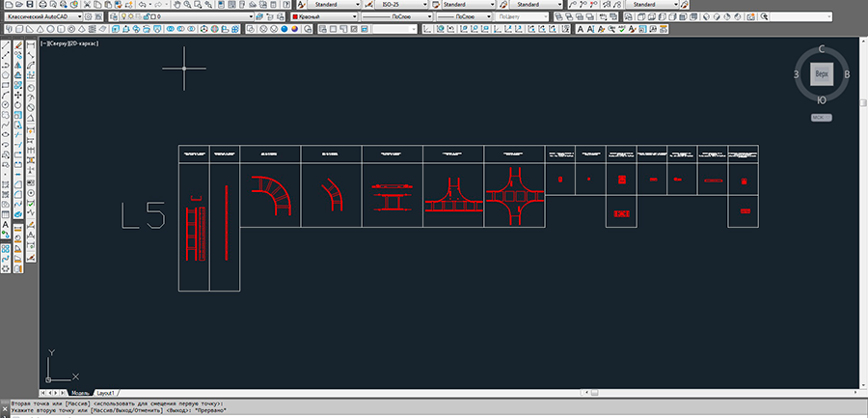Viewport: 868px width, 418px height.
Task: Click the ViewCube top face labeled Верх
Action: point(821,74)
